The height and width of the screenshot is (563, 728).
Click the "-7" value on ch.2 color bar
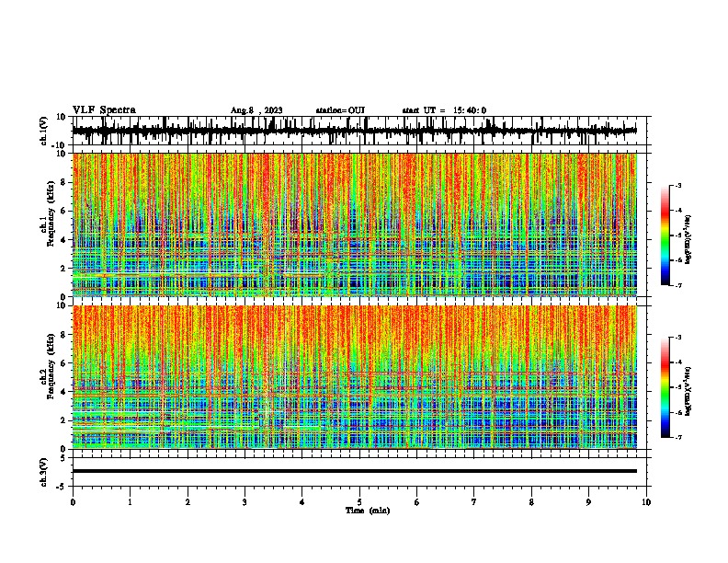click(x=677, y=437)
